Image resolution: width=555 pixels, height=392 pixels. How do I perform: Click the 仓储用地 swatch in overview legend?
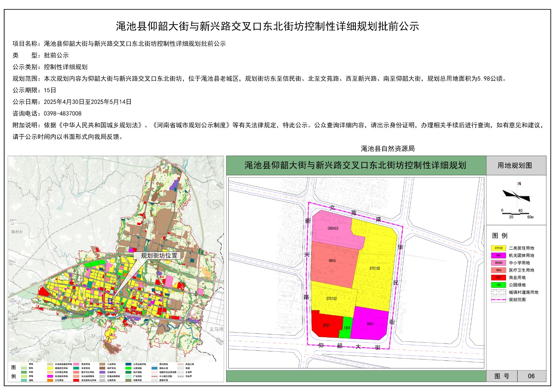click(102, 372)
